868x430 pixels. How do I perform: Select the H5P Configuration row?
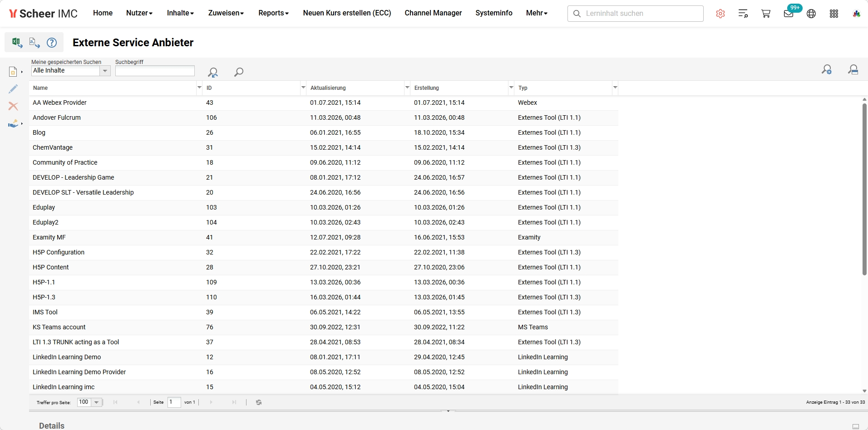323,253
